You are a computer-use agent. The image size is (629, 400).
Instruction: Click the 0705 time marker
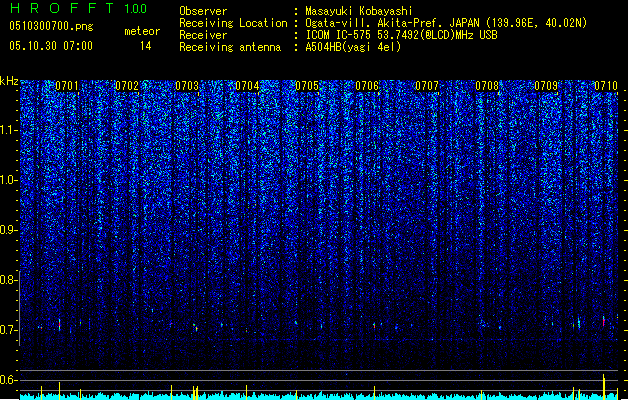point(307,86)
